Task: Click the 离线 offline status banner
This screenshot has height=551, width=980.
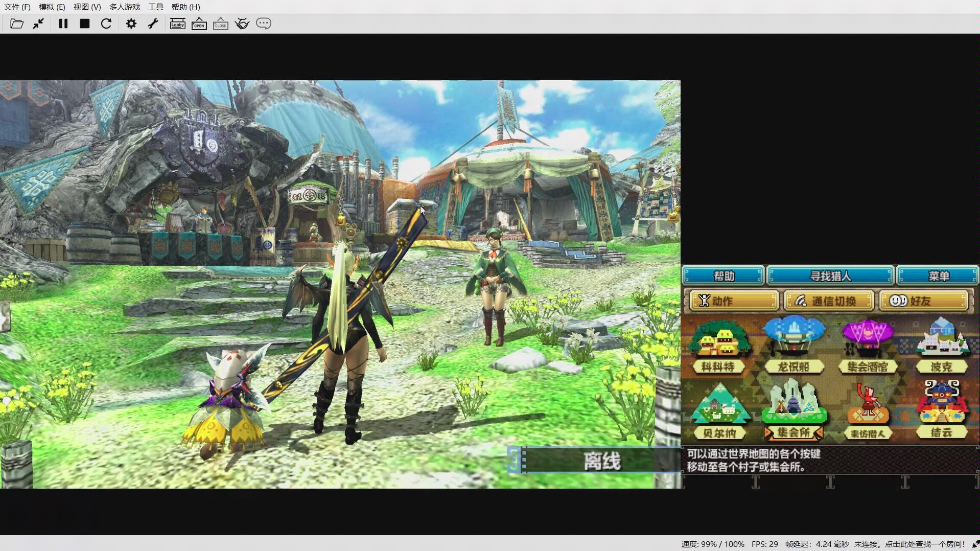Action: [594, 460]
